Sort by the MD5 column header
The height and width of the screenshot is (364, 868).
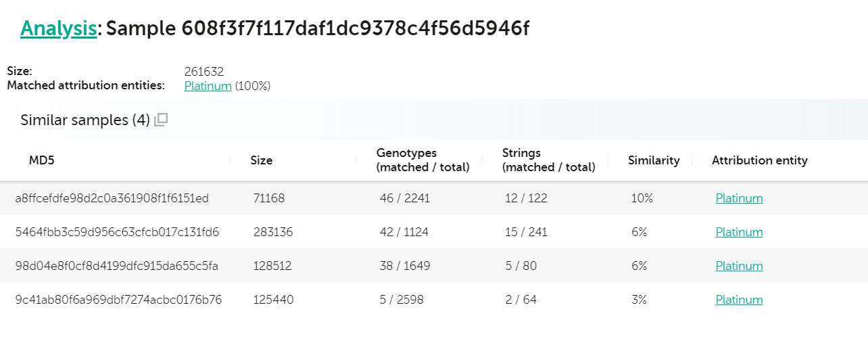(x=41, y=160)
